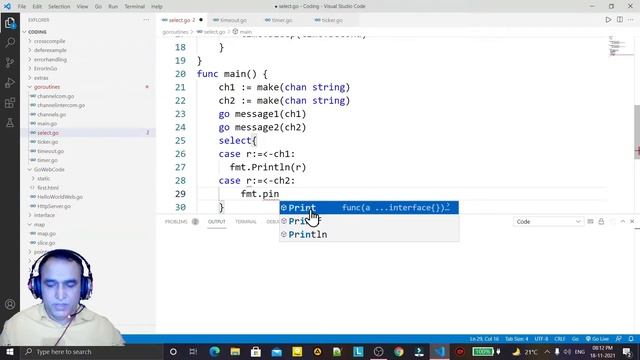Open the File menu
The image size is (640, 360).
22,7
